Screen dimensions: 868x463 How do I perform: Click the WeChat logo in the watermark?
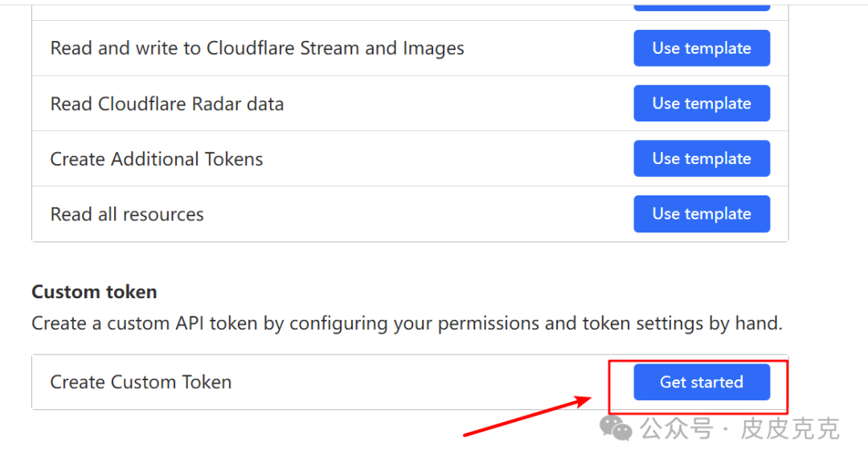617,428
